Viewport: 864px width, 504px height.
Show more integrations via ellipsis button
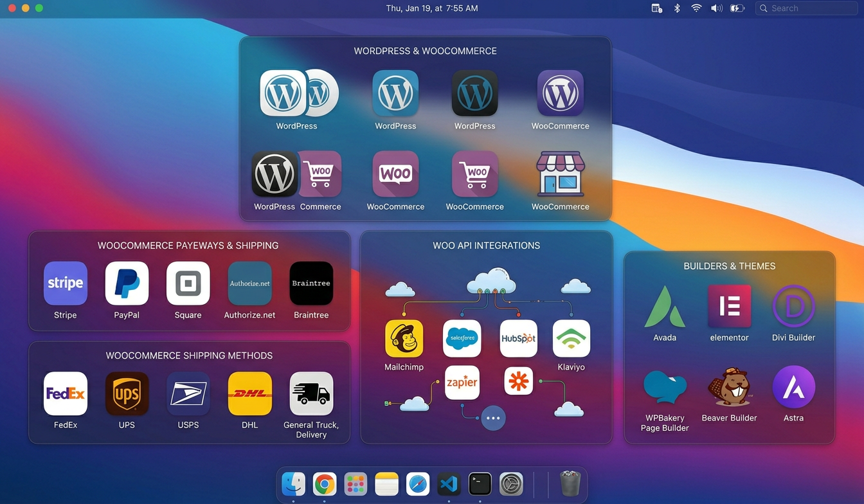pyautogui.click(x=493, y=418)
